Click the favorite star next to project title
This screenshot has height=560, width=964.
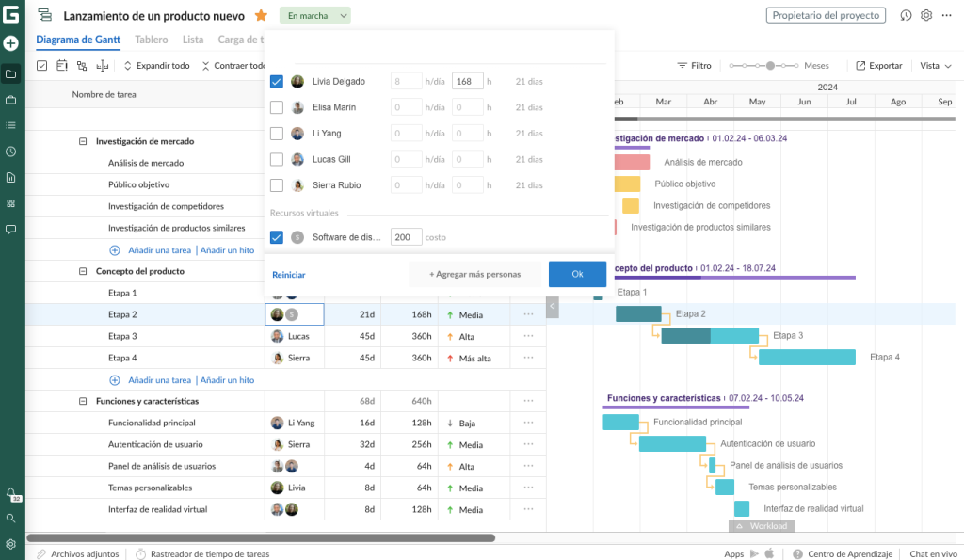pos(261,16)
